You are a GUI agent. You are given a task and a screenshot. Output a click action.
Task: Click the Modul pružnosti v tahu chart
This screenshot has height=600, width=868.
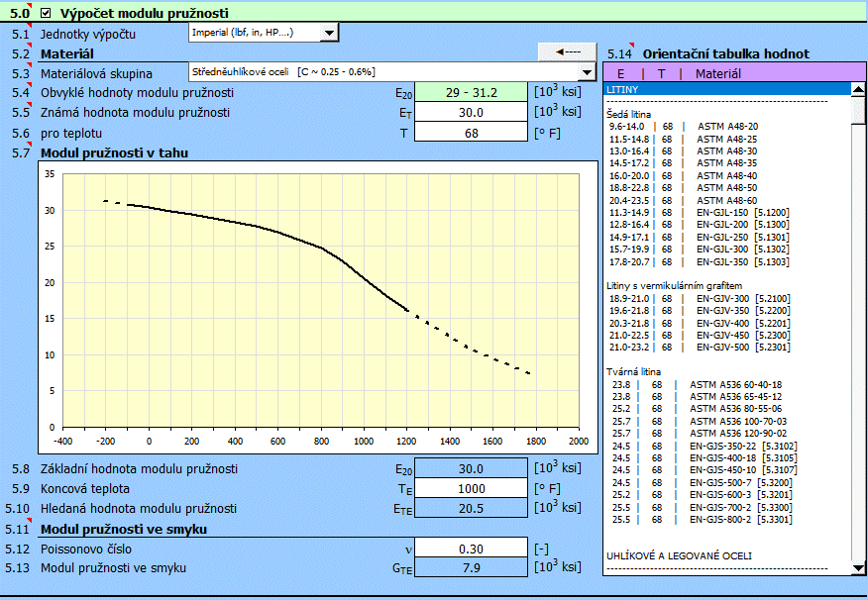[318, 308]
